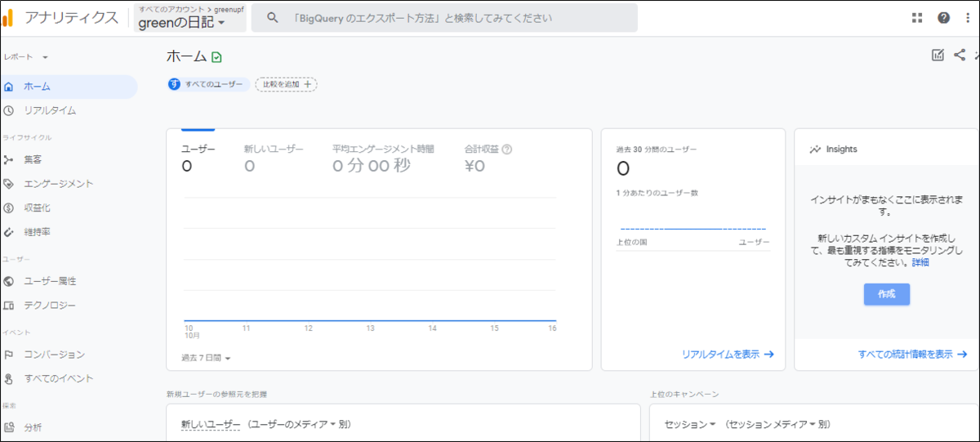980x442 pixels.
Task: Open the セッション metric dropdown
Action: [690, 425]
